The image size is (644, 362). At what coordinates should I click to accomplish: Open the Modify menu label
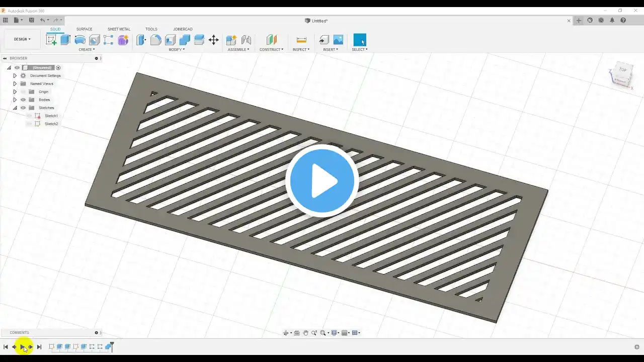(176, 49)
